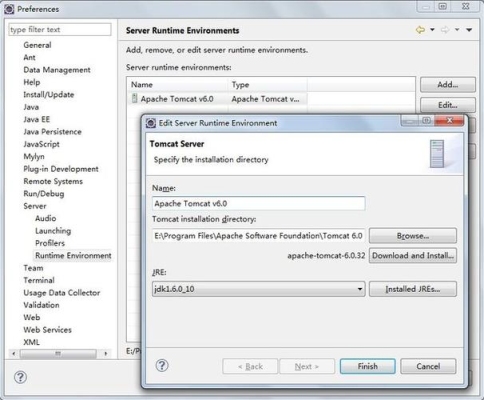The width and height of the screenshot is (484, 400).
Task: Click the forward navigation arrow icon
Action: pyautogui.click(x=445, y=30)
